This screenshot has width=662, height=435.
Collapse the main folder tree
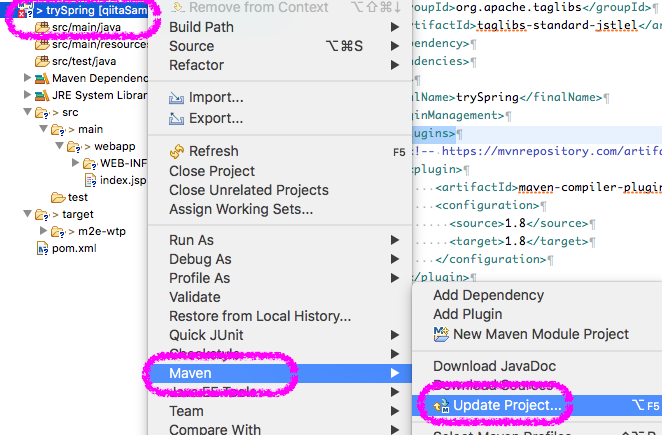click(x=43, y=129)
